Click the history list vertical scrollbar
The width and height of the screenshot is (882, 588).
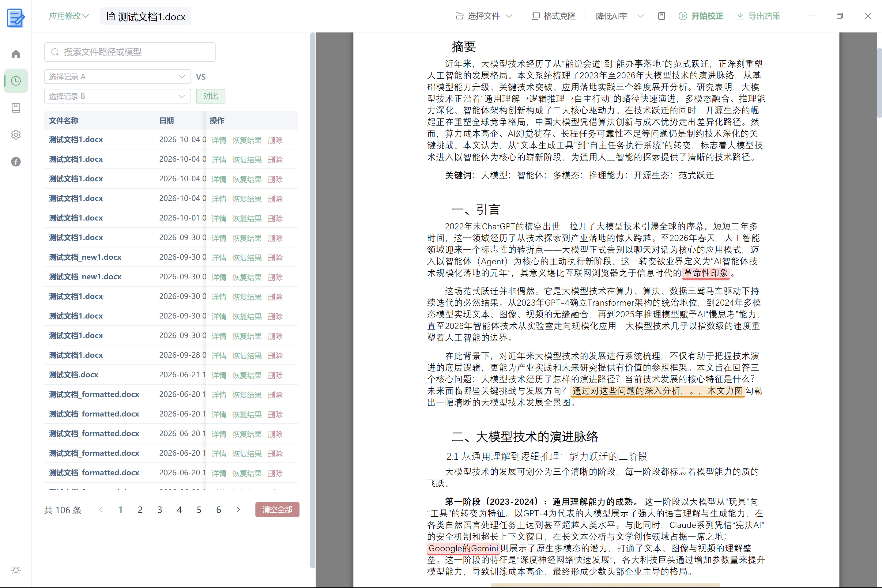click(312, 300)
